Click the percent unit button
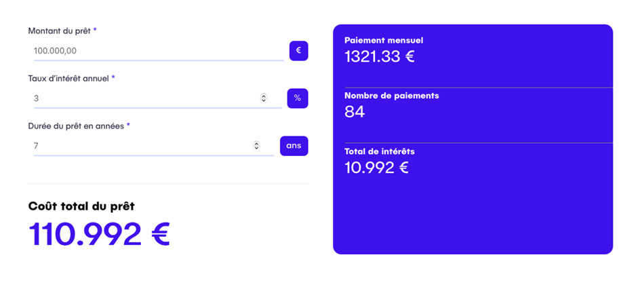644x287 pixels. tap(297, 98)
